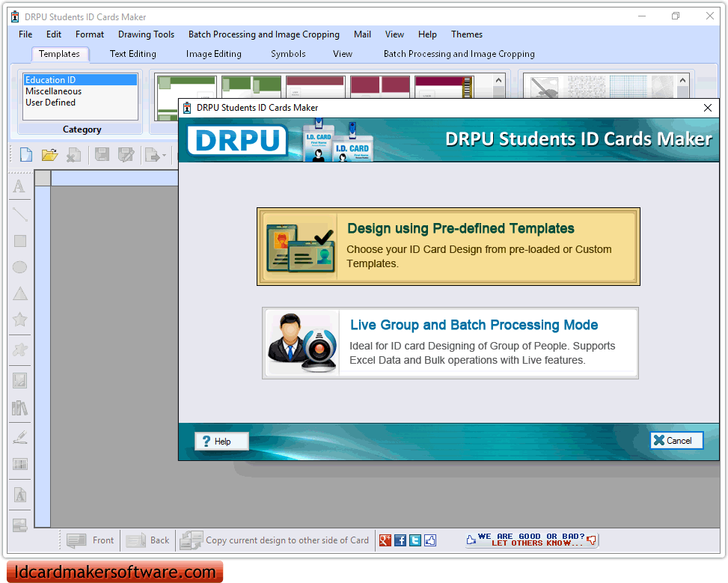Select the Insert Image tool
This screenshot has width=728, height=583.
point(20,380)
